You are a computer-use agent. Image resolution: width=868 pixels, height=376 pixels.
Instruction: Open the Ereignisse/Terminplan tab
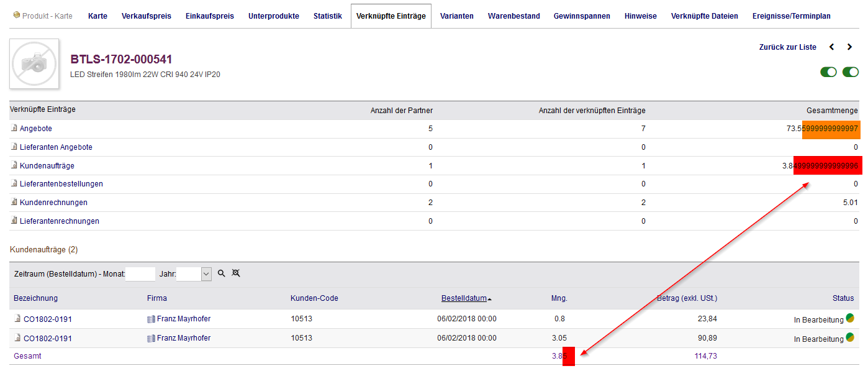792,16
